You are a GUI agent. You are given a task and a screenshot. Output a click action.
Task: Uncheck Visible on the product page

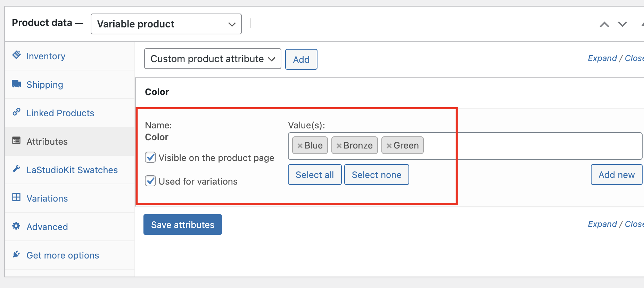(150, 158)
